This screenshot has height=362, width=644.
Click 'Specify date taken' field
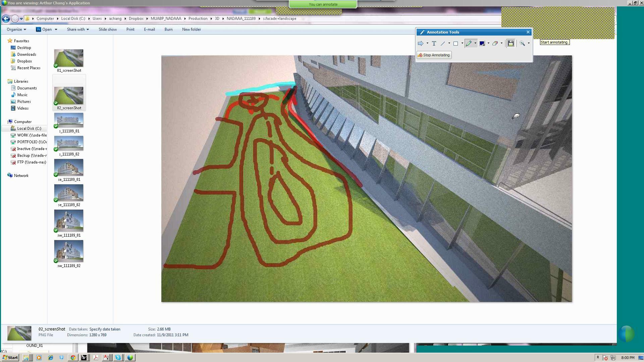pyautogui.click(x=105, y=329)
